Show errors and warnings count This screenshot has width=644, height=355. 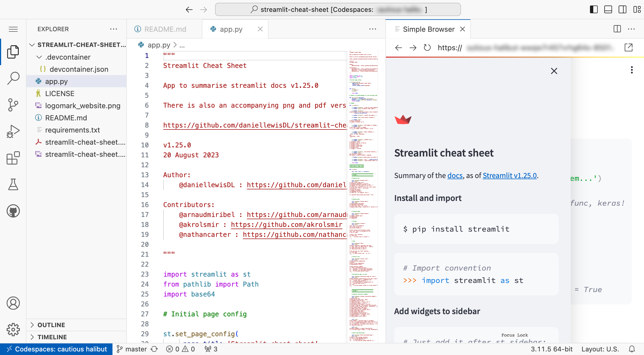181,349
